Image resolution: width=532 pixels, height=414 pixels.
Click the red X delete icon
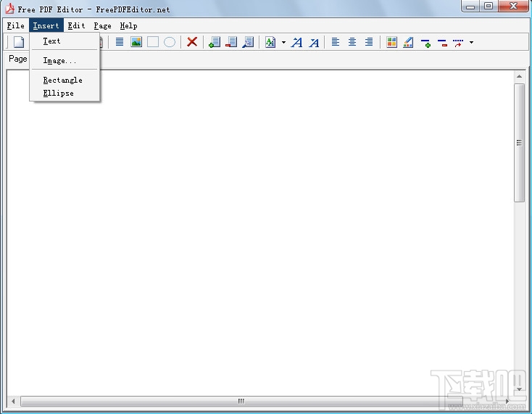(x=192, y=42)
